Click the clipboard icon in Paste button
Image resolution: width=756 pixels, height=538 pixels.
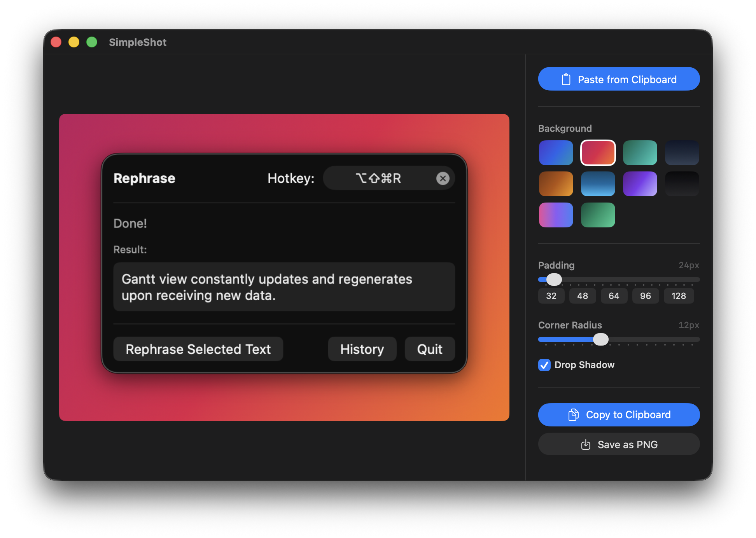coord(566,79)
